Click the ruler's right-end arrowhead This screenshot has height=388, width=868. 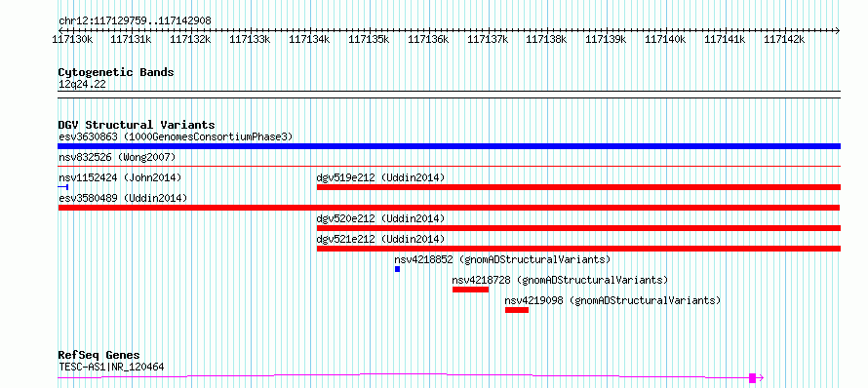coord(838,30)
